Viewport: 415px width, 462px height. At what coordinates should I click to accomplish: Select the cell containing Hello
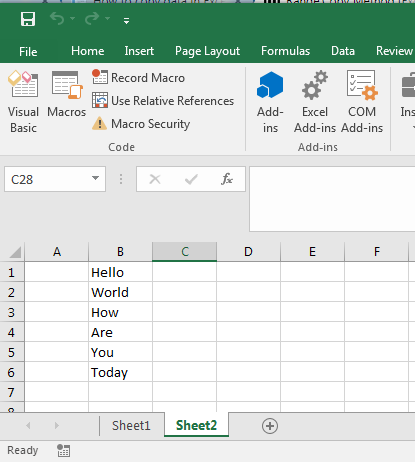(120, 272)
